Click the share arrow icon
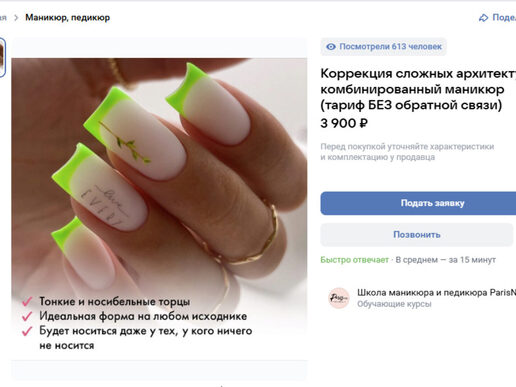Viewport: 516px width, 387px height. 483,18
